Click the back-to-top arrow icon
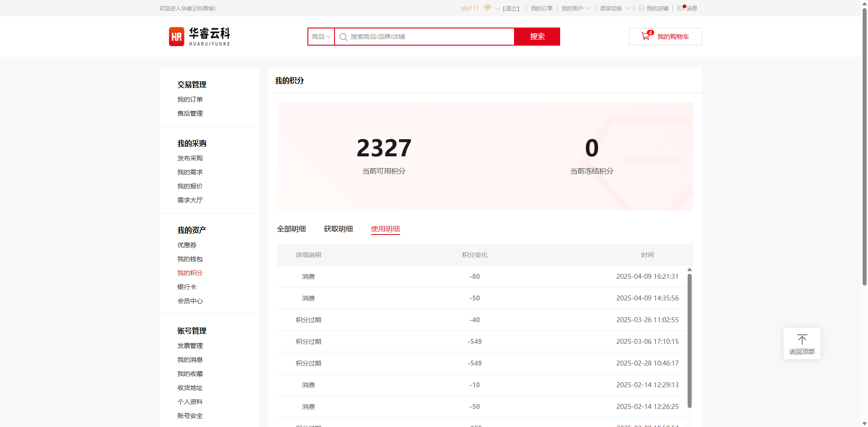This screenshot has width=868, height=427. tap(802, 339)
